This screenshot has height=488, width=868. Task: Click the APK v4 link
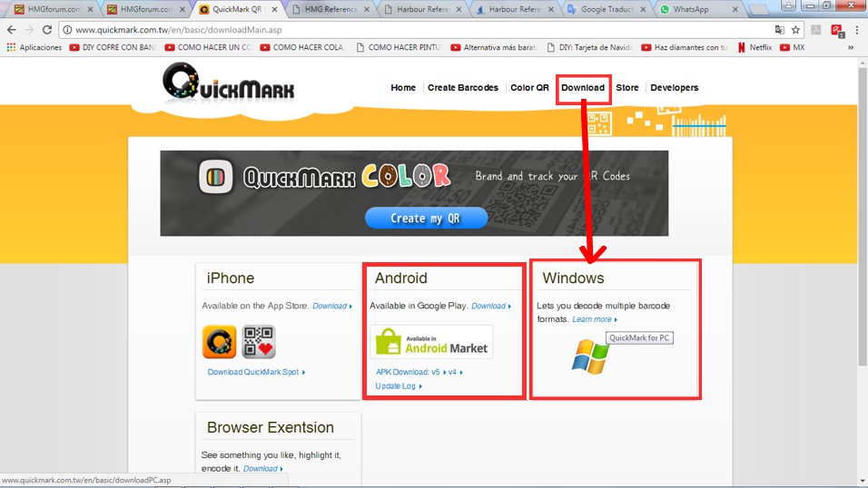click(455, 372)
